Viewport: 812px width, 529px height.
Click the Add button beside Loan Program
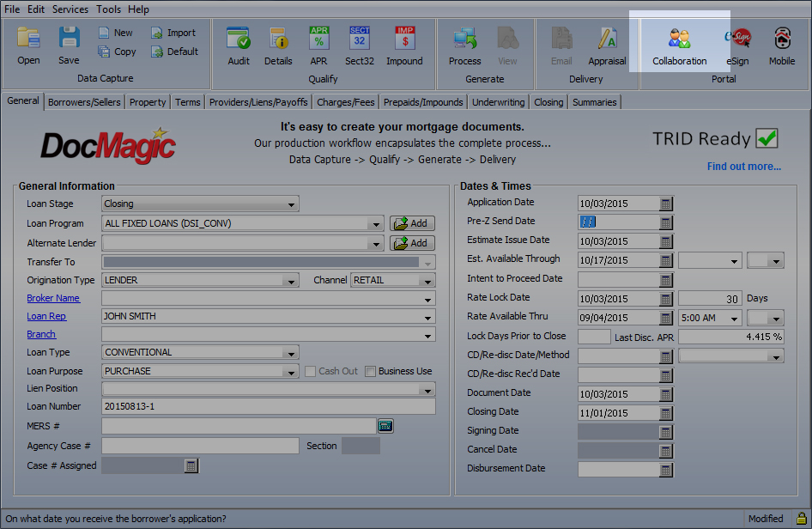(412, 223)
